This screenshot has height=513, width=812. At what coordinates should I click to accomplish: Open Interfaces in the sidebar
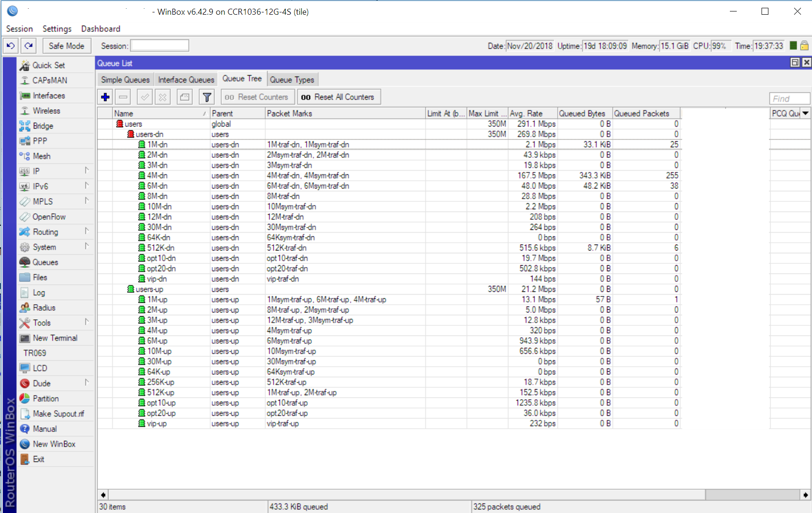coord(56,95)
